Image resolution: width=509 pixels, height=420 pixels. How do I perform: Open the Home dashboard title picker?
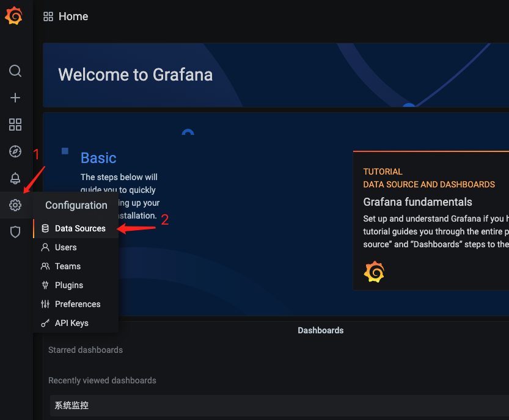click(73, 16)
